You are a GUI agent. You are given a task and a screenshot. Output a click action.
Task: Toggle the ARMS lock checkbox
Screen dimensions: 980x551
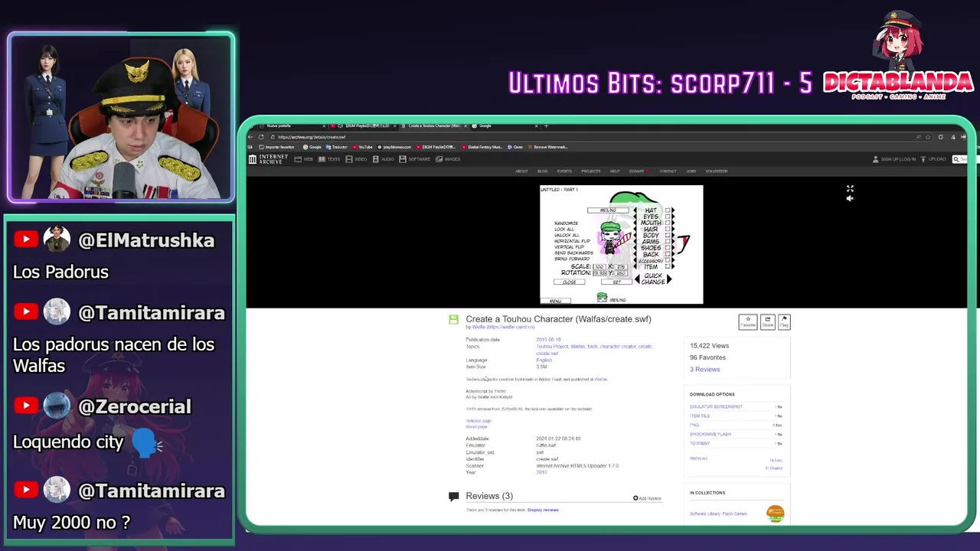pyautogui.click(x=668, y=241)
